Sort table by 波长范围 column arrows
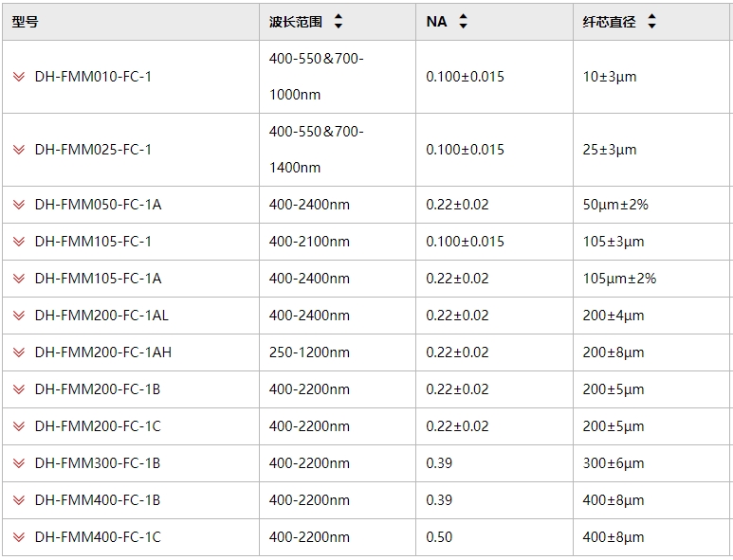Screen dimensions: 733x560 click(x=339, y=22)
